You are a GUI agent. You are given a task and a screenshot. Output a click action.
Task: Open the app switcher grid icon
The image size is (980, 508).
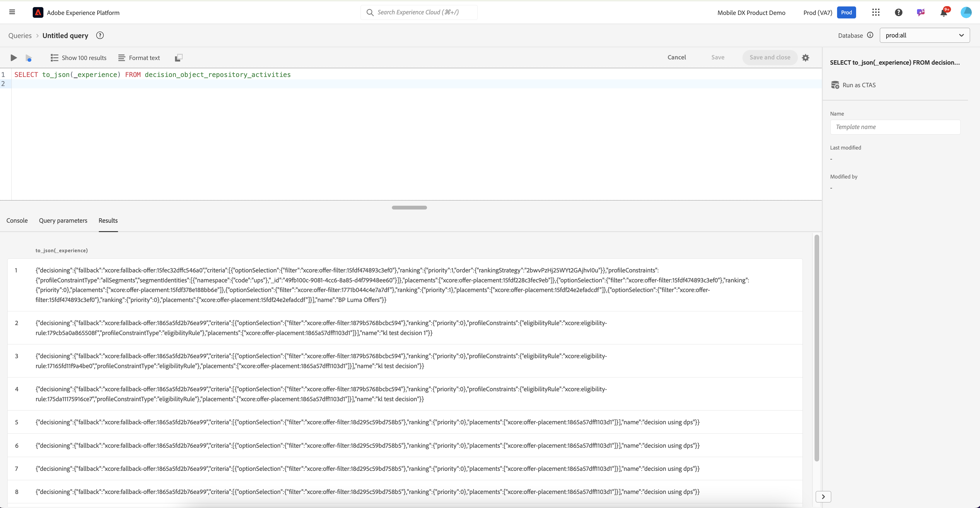click(876, 13)
